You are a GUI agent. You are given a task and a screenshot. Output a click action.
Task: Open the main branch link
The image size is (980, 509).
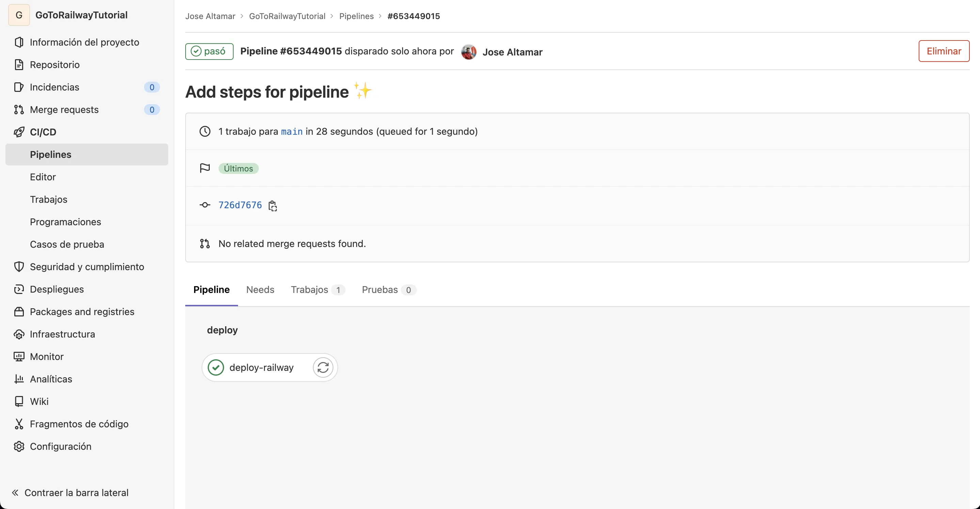click(x=291, y=132)
